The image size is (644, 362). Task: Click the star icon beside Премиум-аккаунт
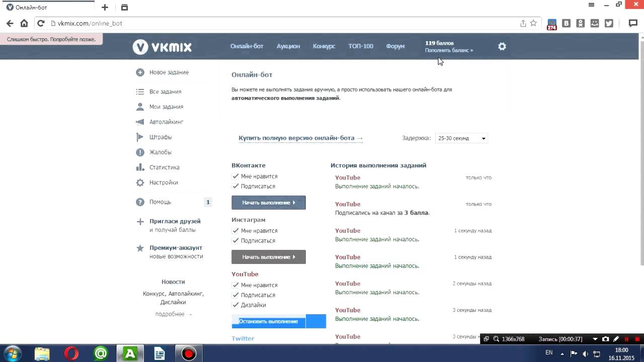(140, 248)
